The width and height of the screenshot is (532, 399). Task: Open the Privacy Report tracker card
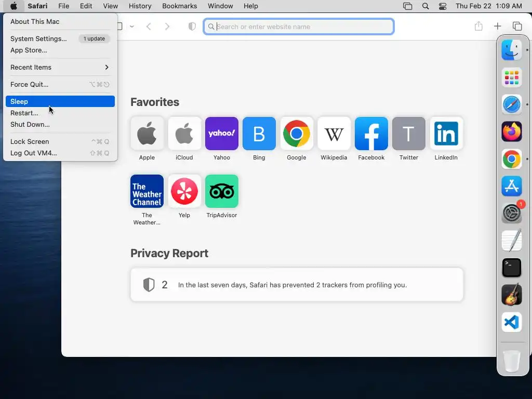pyautogui.click(x=297, y=285)
